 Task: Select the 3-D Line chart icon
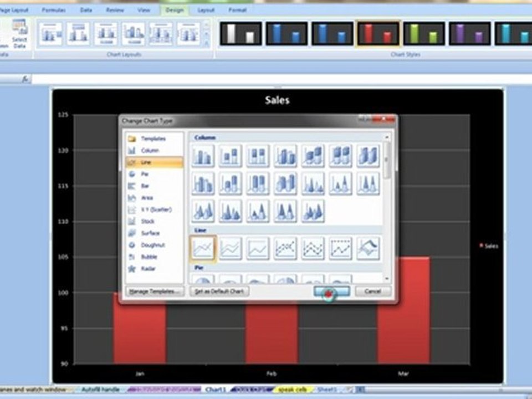point(368,248)
